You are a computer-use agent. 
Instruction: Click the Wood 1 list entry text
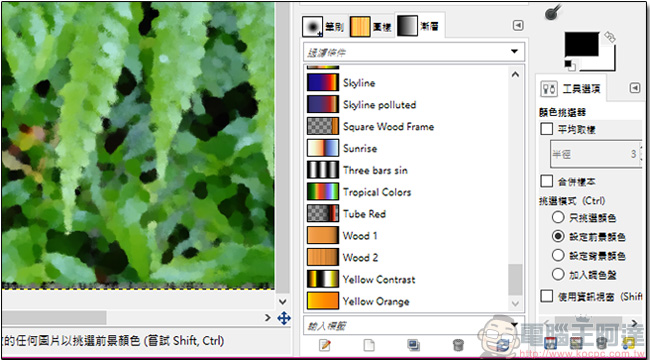(x=360, y=236)
